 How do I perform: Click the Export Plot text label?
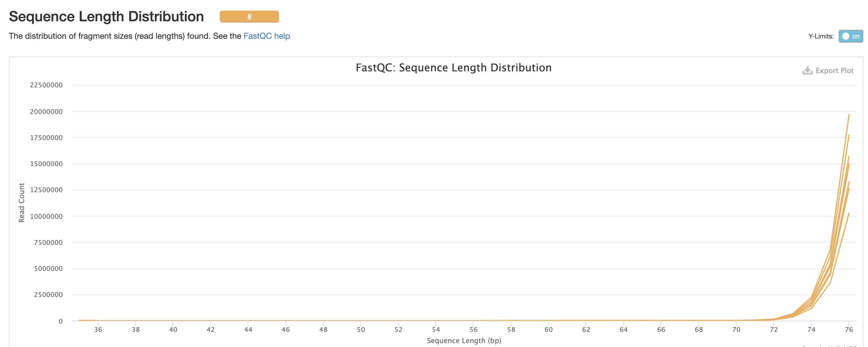pyautogui.click(x=834, y=71)
